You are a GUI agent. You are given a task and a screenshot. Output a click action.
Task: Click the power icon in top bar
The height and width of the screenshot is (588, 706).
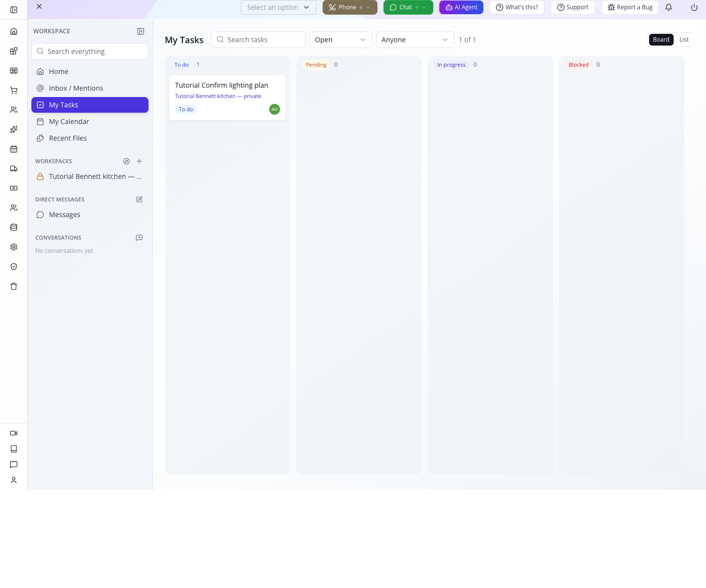pos(694,7)
